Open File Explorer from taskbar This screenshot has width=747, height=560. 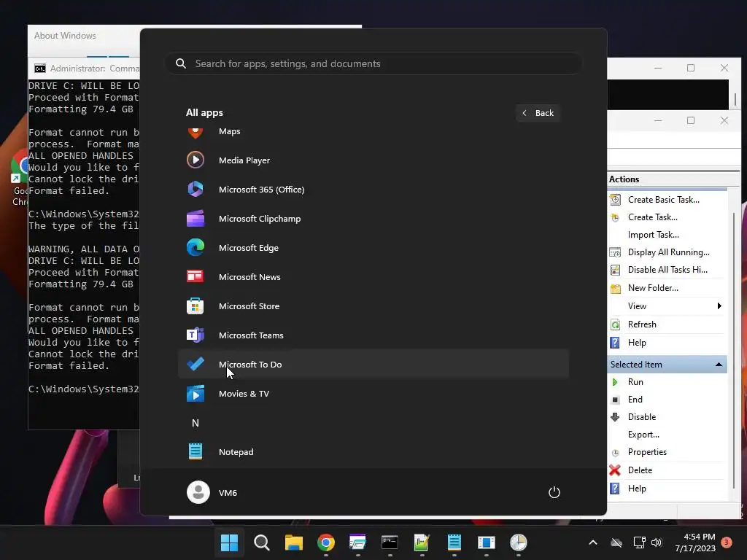tap(293, 542)
